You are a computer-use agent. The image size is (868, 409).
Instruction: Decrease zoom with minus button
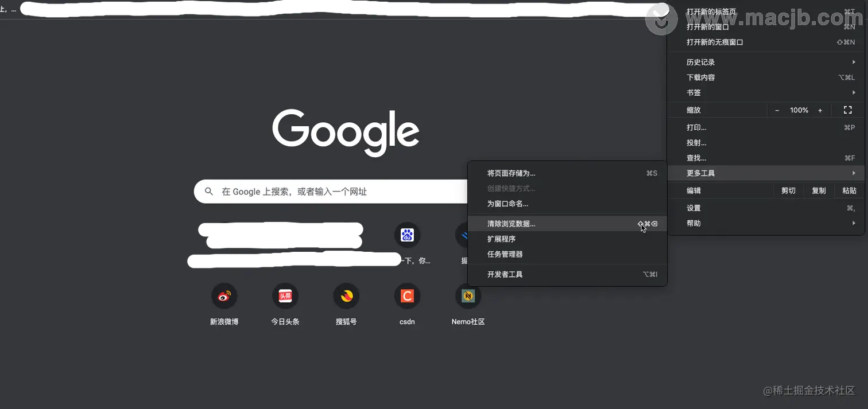pos(777,110)
